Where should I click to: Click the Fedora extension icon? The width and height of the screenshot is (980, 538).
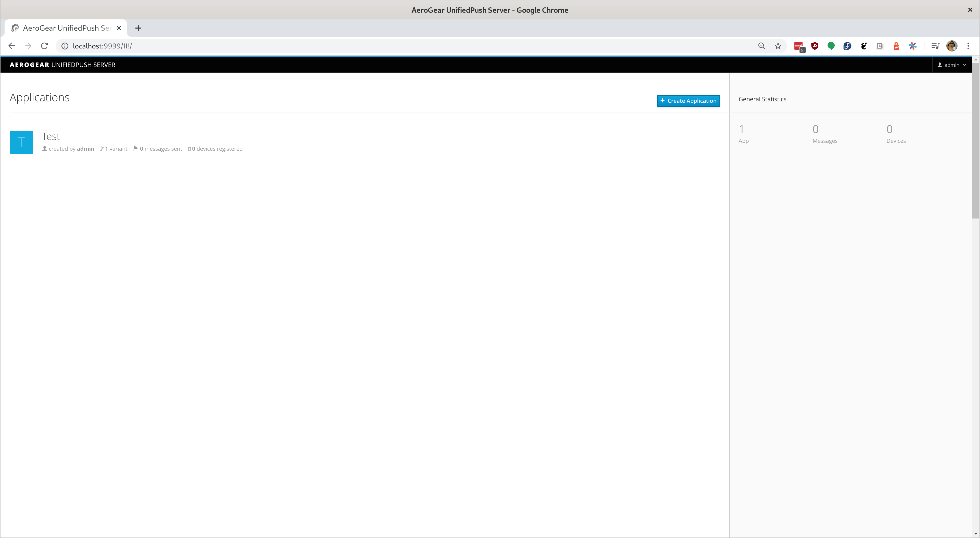[847, 46]
